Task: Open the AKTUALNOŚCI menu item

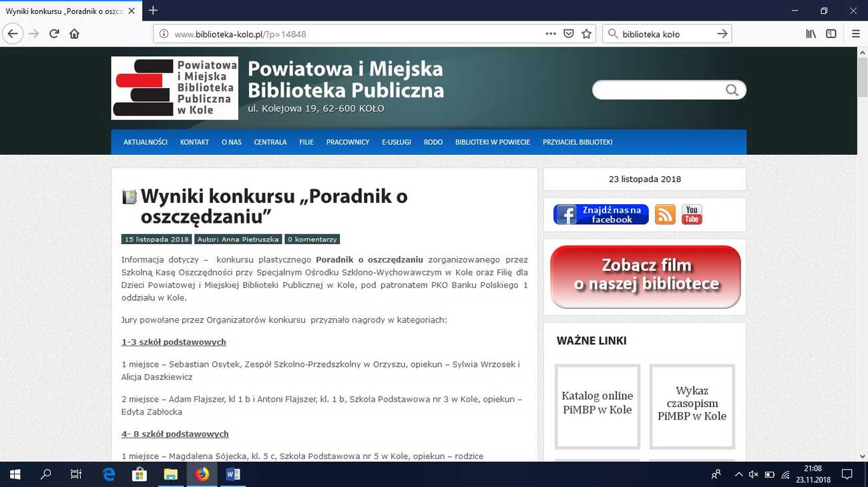Action: tap(146, 142)
